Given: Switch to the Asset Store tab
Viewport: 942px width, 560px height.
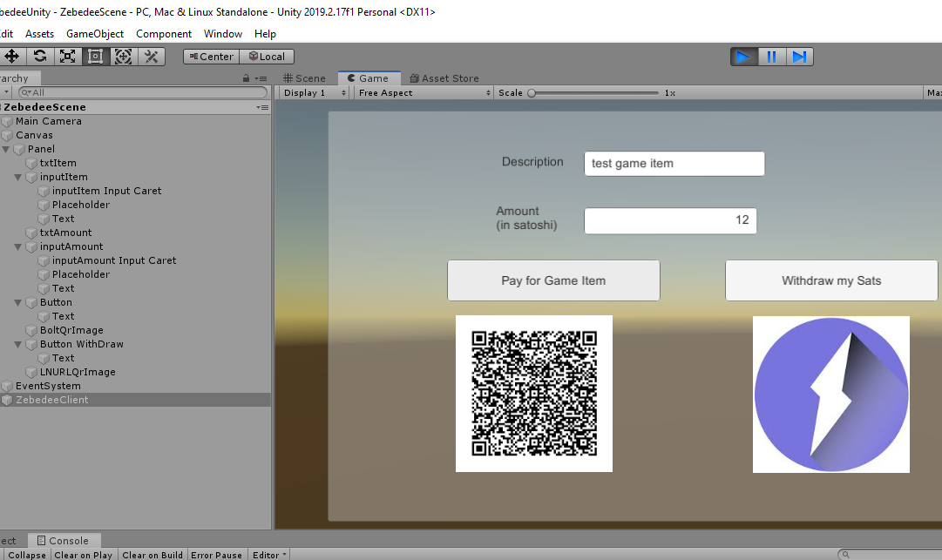Looking at the screenshot, I should (444, 78).
